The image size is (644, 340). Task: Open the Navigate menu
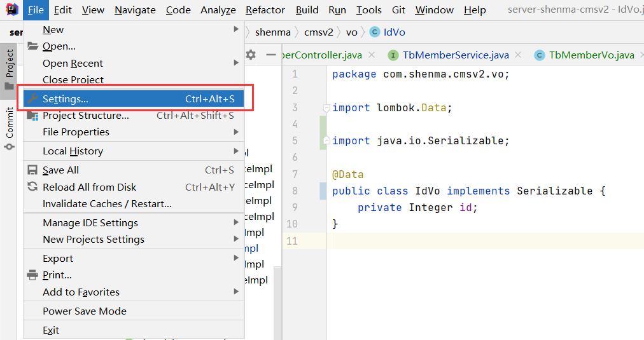tap(135, 10)
